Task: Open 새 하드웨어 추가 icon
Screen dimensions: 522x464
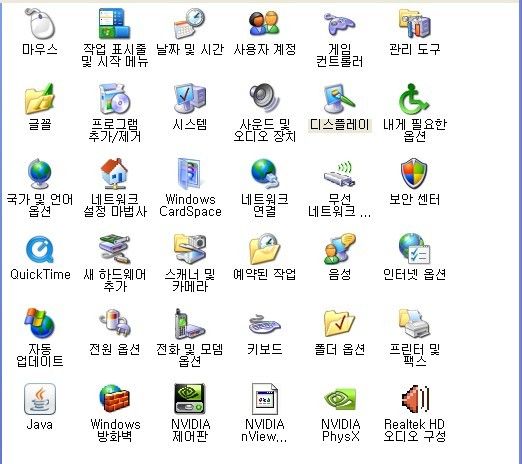Action: click(x=115, y=249)
